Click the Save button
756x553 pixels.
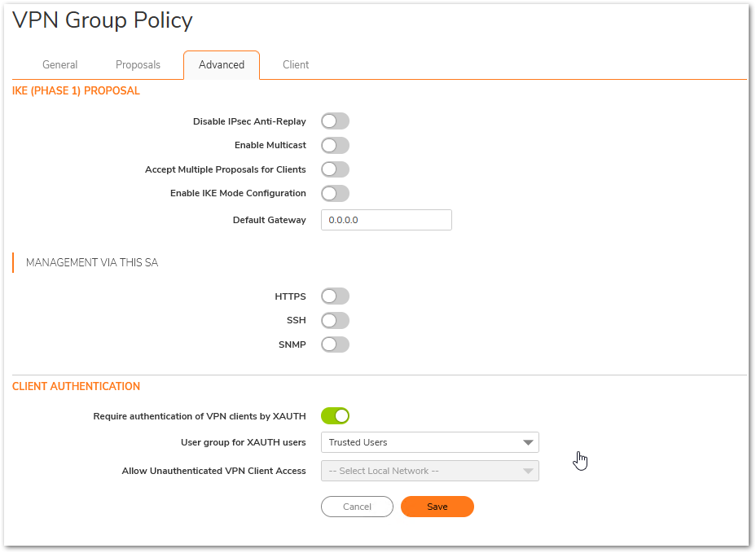coord(437,507)
